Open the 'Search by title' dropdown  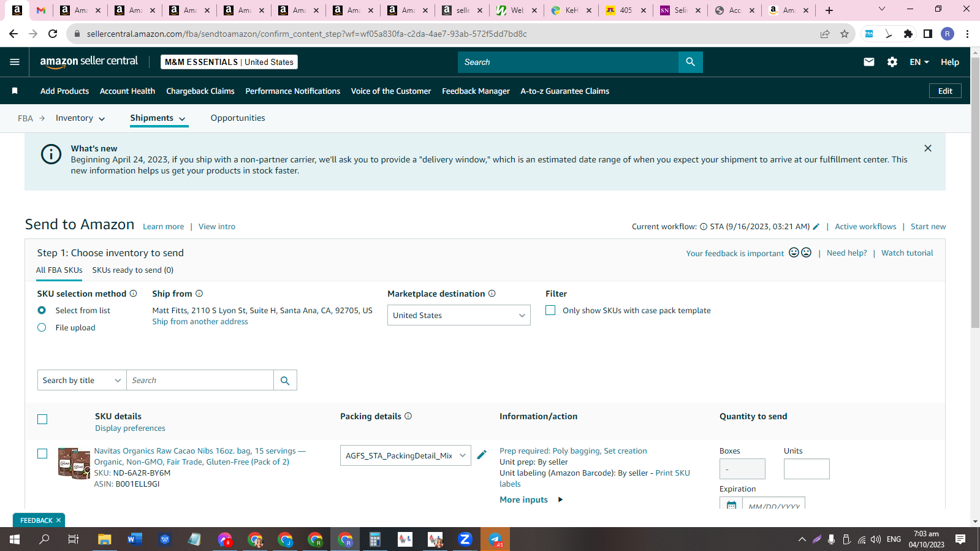point(82,380)
